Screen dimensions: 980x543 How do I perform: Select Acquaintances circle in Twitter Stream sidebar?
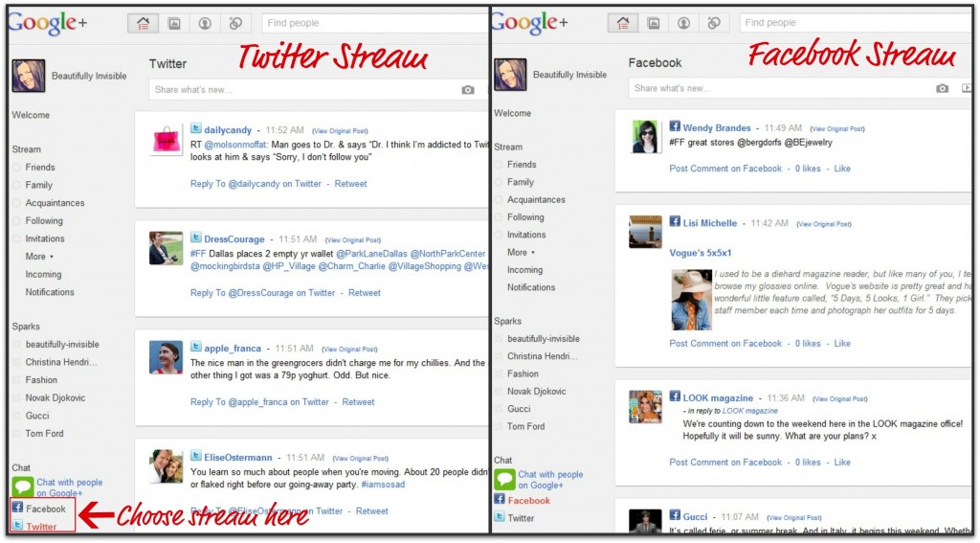tap(55, 203)
